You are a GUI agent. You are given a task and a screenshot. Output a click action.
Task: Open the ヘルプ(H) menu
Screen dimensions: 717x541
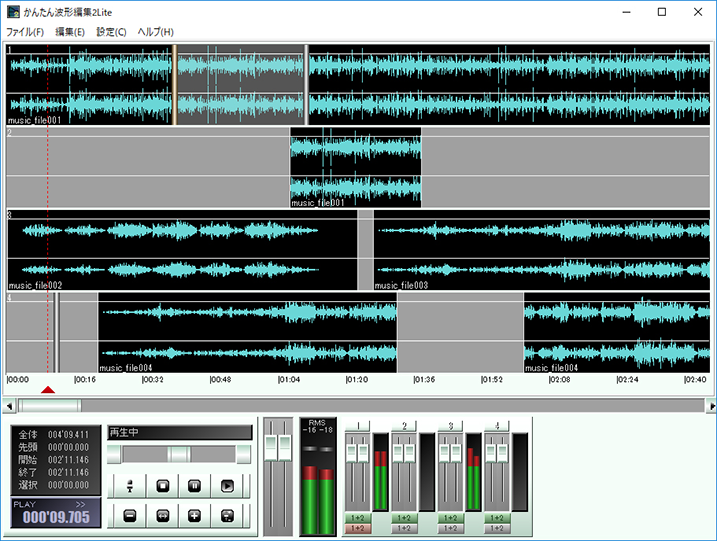(155, 32)
